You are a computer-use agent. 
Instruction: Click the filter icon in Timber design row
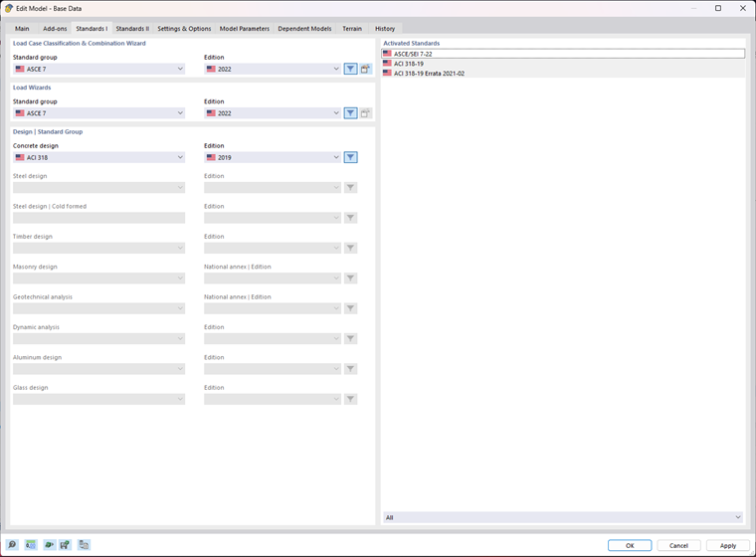(350, 248)
